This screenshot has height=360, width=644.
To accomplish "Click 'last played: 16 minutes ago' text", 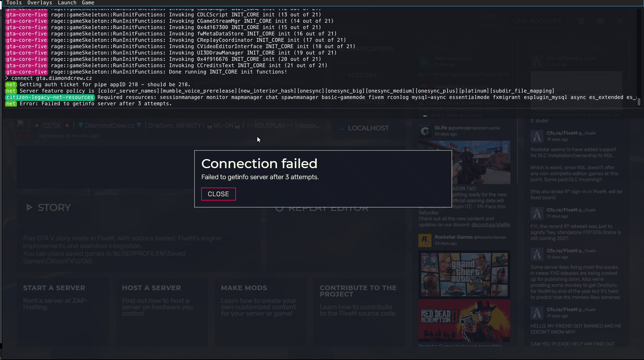I will pos(69,136).
